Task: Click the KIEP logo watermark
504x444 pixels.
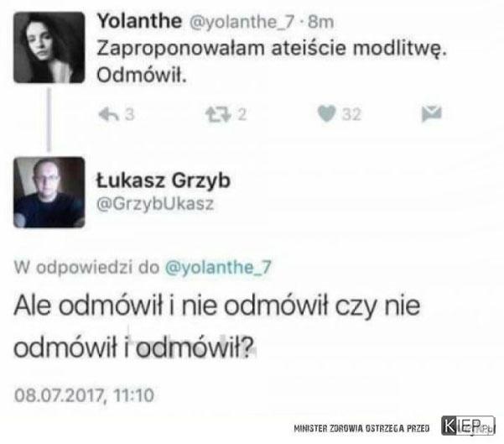Action: pyautogui.click(x=468, y=426)
